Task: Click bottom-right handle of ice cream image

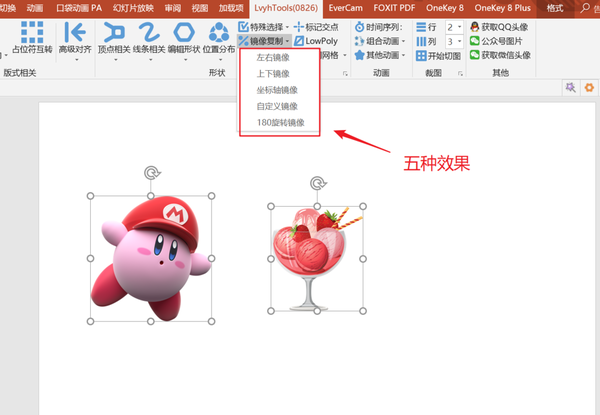Action: 363,311
